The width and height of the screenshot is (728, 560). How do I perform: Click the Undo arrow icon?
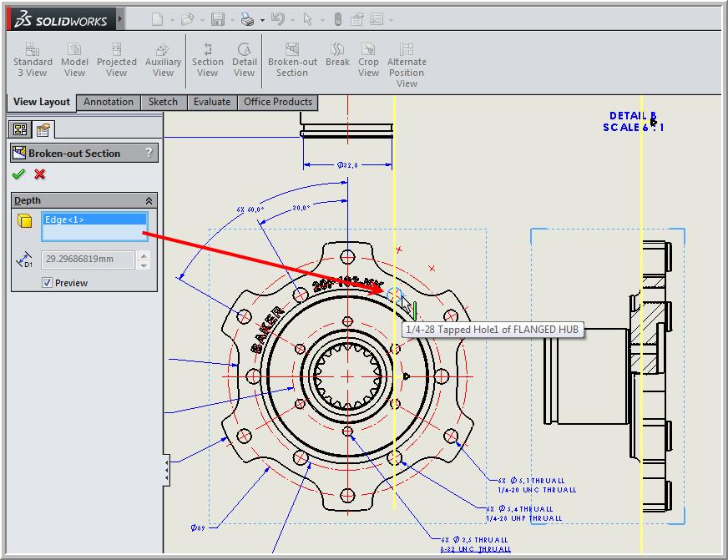coord(278,19)
